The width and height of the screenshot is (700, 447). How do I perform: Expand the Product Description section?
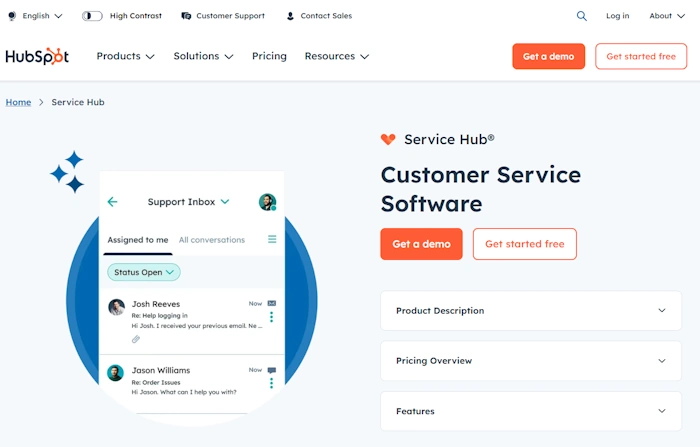point(531,311)
